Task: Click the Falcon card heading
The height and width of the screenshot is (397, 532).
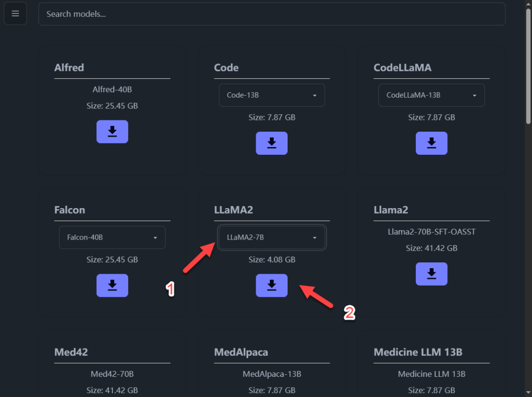Action: [69, 210]
